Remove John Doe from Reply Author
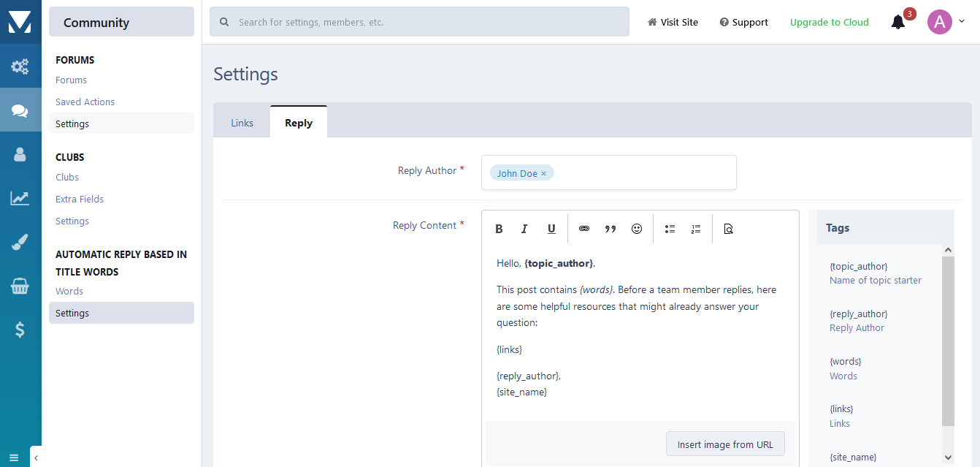 click(x=544, y=174)
